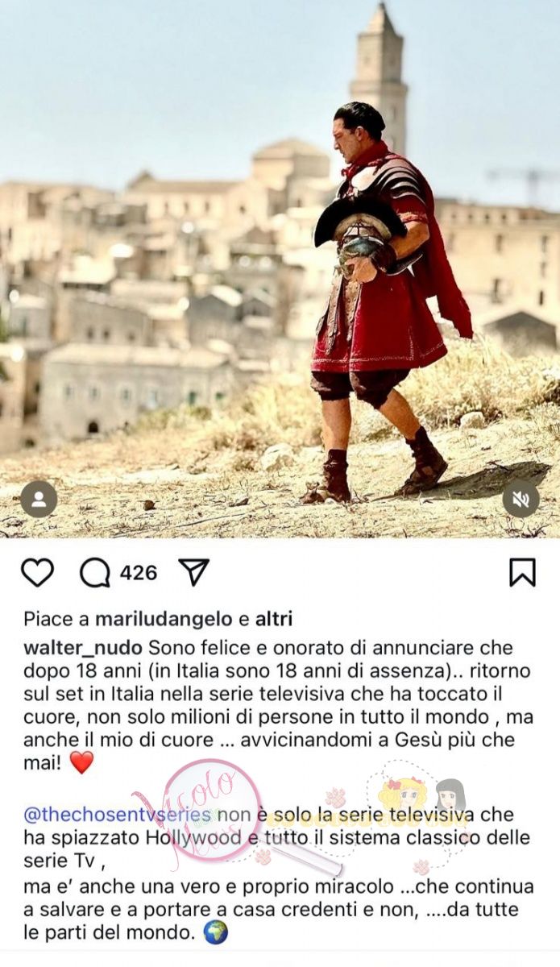Viewport: 560px width, 967px height.
Task: Show tagged people via the person icon
Action: pyautogui.click(x=39, y=499)
